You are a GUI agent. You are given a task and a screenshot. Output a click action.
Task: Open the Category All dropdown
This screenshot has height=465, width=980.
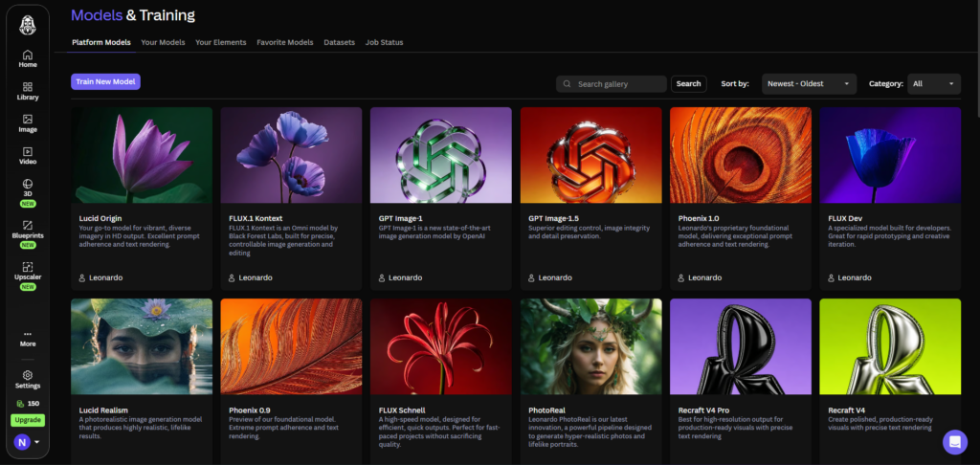click(x=934, y=84)
